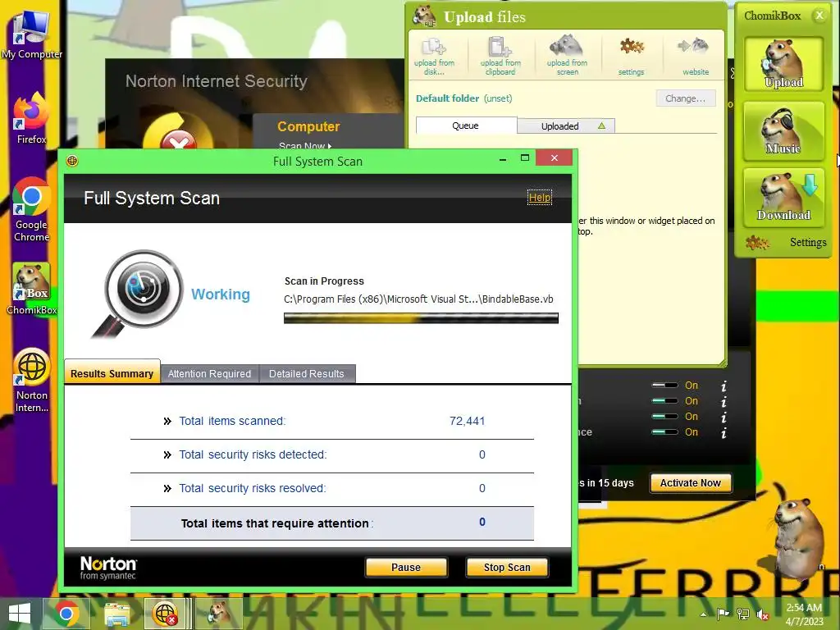
Task: Click Stop Scan button
Action: pyautogui.click(x=507, y=568)
